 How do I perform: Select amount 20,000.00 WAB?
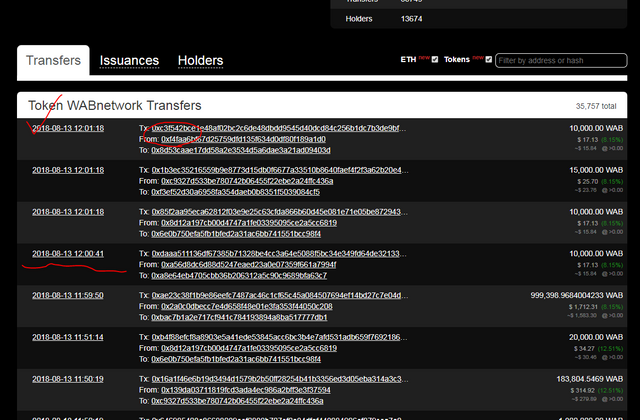point(596,337)
